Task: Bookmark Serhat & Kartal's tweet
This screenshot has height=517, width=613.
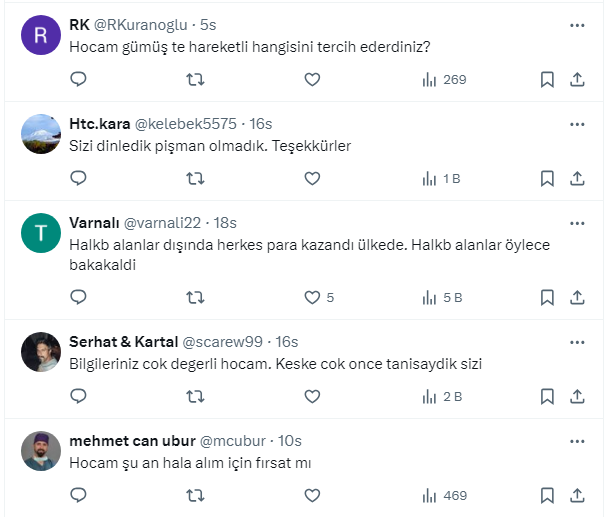Action: tap(547, 396)
